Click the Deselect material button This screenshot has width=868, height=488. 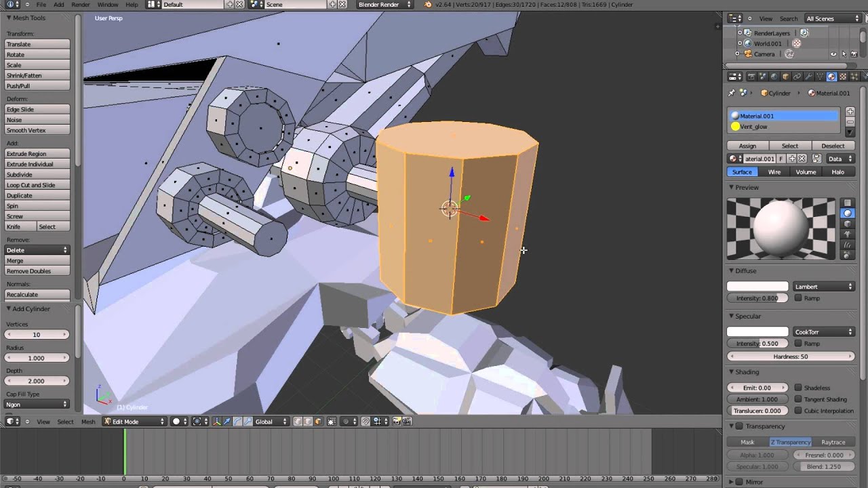coord(833,146)
